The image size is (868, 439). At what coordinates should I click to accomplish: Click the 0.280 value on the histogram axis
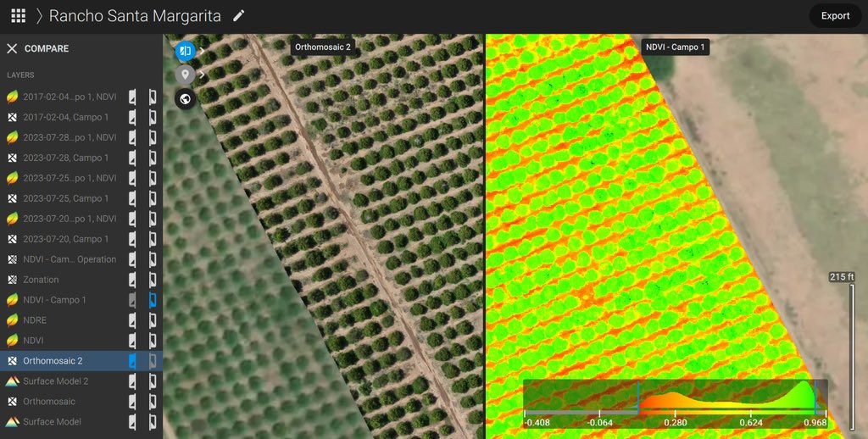[676, 422]
